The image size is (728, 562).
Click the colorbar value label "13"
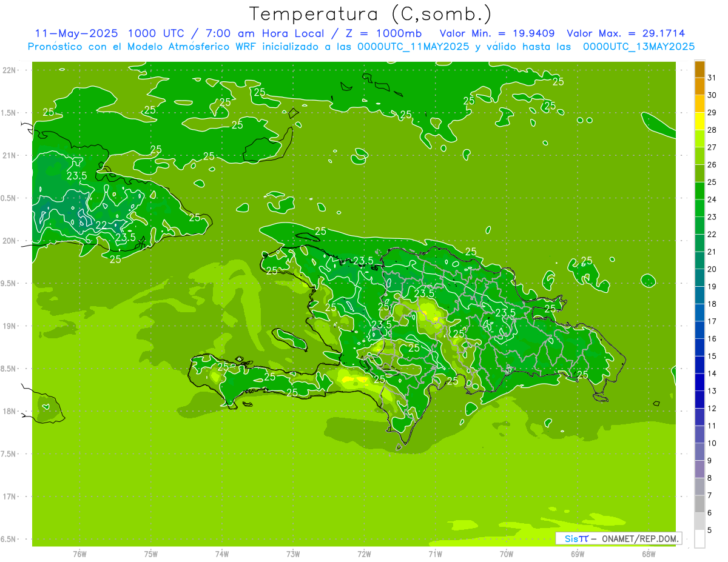tap(712, 391)
